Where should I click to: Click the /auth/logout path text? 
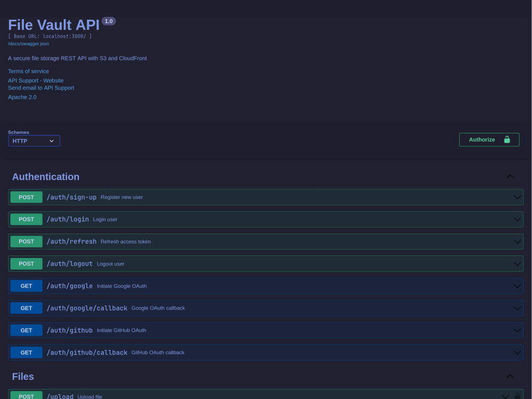tap(70, 264)
